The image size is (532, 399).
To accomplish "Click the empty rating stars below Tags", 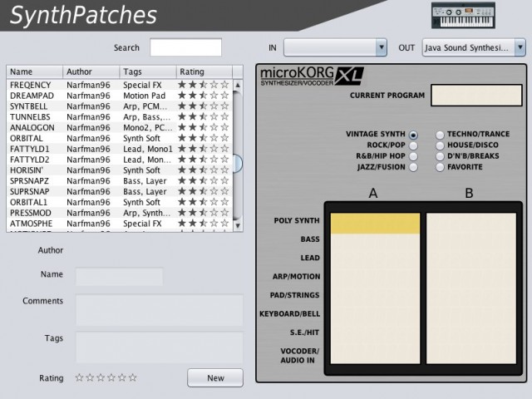I will 105,377.
